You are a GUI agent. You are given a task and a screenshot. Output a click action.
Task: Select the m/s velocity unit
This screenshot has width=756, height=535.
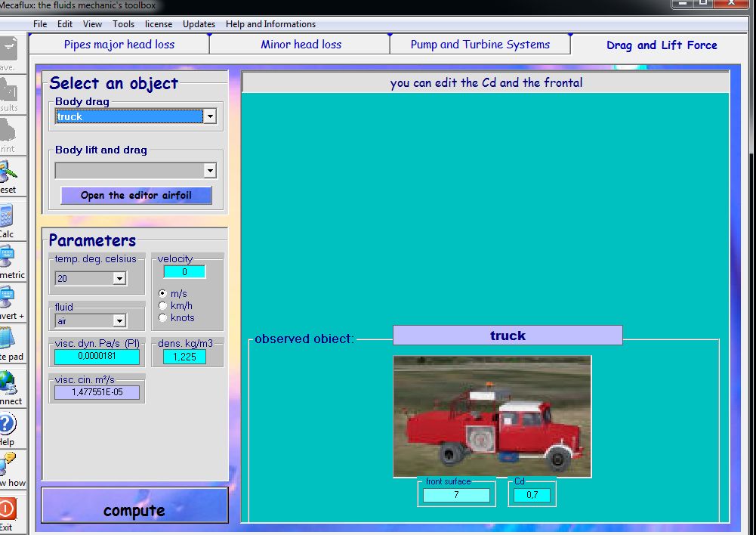coord(162,293)
